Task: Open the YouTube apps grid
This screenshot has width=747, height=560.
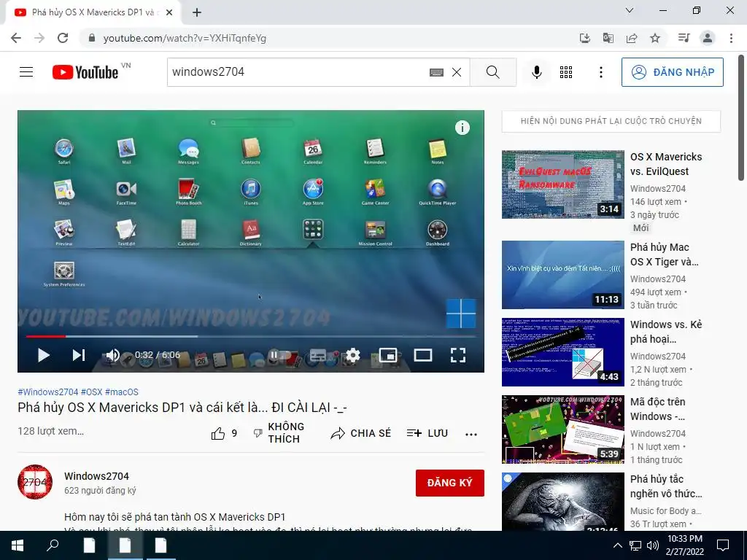Action: tap(566, 72)
